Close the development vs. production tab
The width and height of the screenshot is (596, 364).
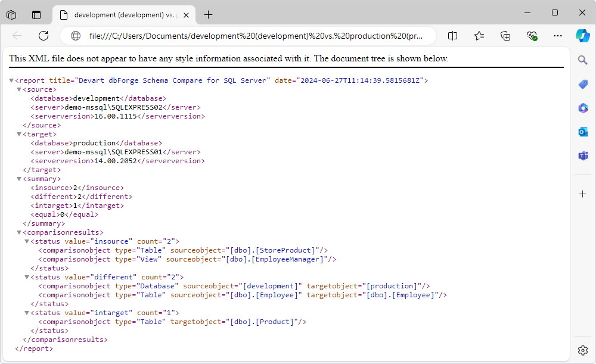186,15
